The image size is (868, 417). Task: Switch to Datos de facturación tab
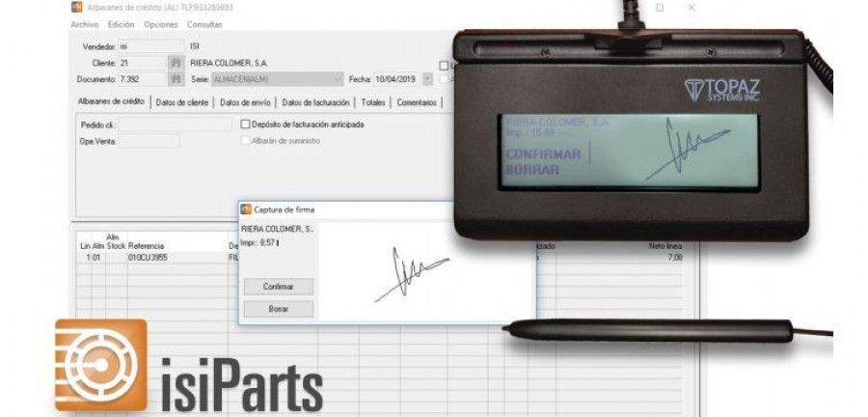pyautogui.click(x=315, y=102)
